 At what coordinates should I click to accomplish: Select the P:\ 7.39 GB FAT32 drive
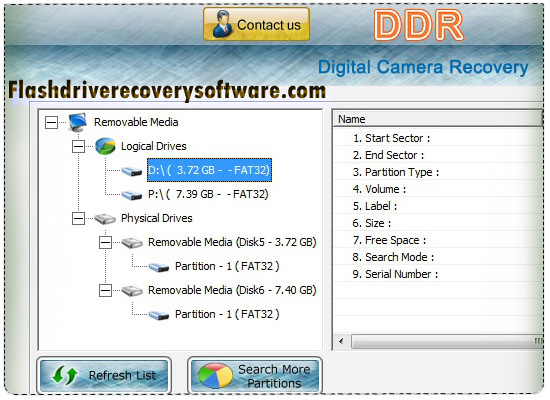click(208, 194)
